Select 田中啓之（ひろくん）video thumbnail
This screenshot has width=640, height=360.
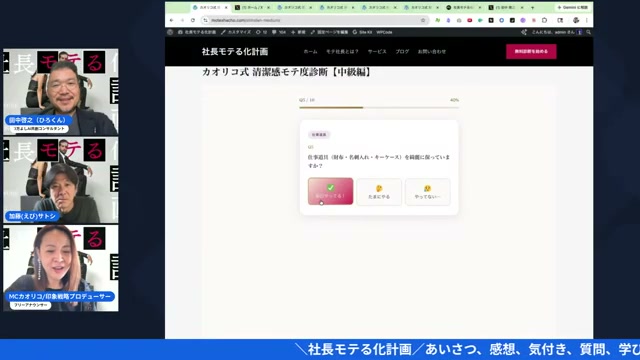tap(61, 92)
